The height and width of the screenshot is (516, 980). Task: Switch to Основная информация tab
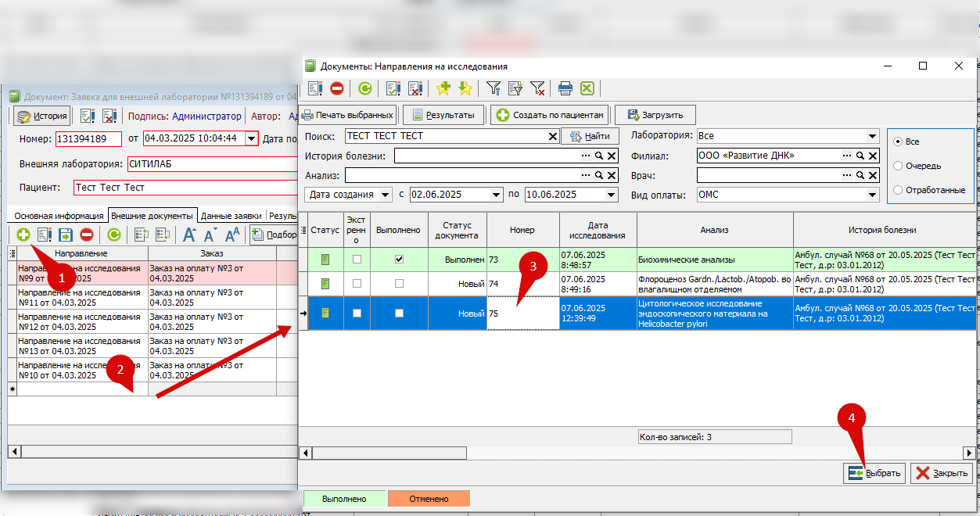[59, 216]
